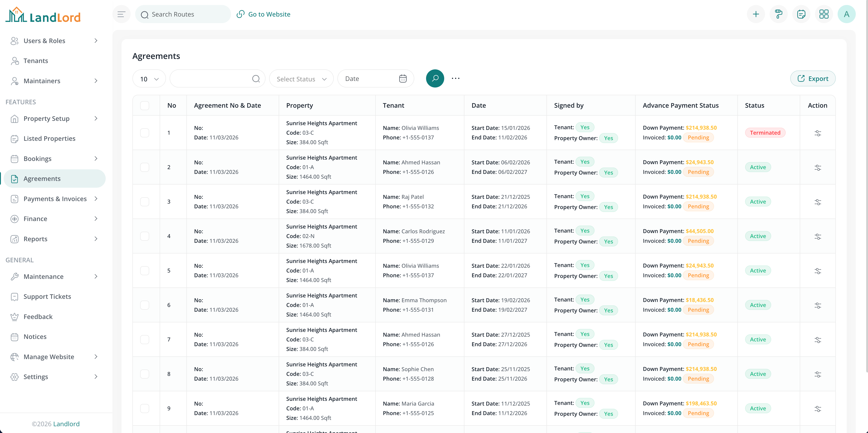Click the Export button

click(x=812, y=78)
